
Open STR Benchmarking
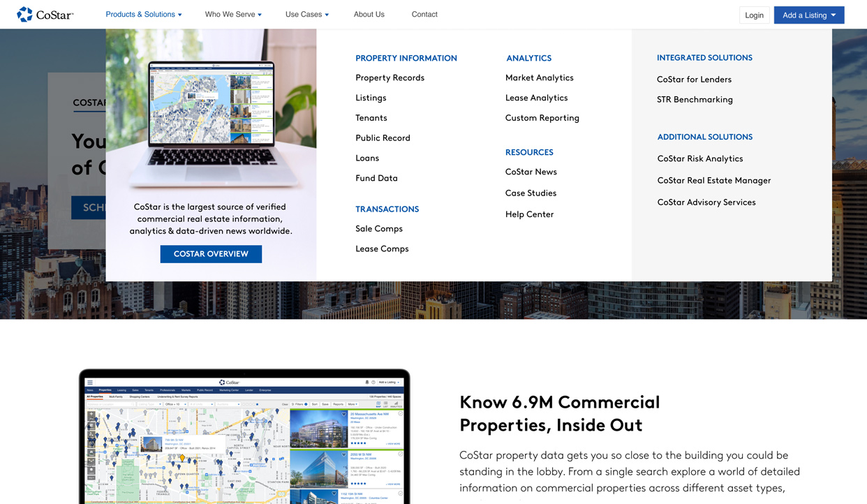[x=695, y=99]
